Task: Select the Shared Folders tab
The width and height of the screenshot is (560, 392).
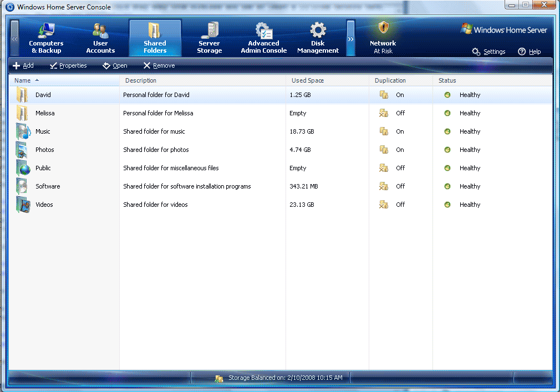Action: pyautogui.click(x=155, y=38)
